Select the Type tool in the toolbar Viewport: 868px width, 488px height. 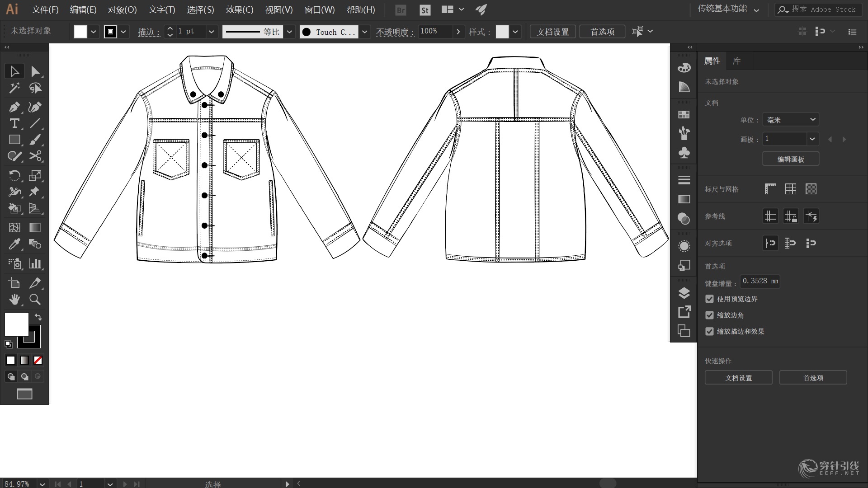pos(14,123)
